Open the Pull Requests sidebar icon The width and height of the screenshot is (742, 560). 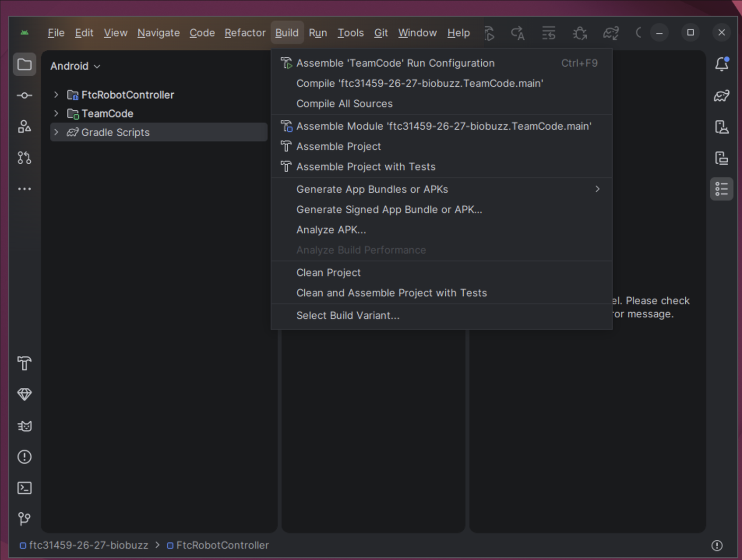[x=24, y=158]
